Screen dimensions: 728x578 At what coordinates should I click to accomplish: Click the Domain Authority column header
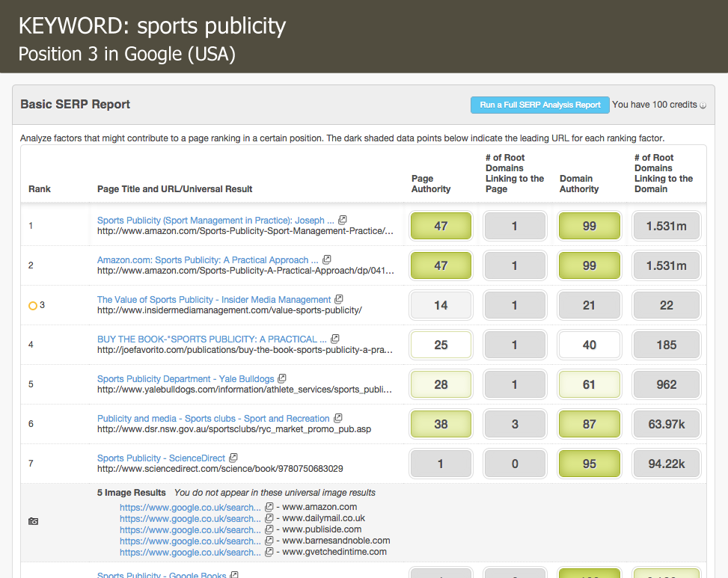tap(579, 184)
